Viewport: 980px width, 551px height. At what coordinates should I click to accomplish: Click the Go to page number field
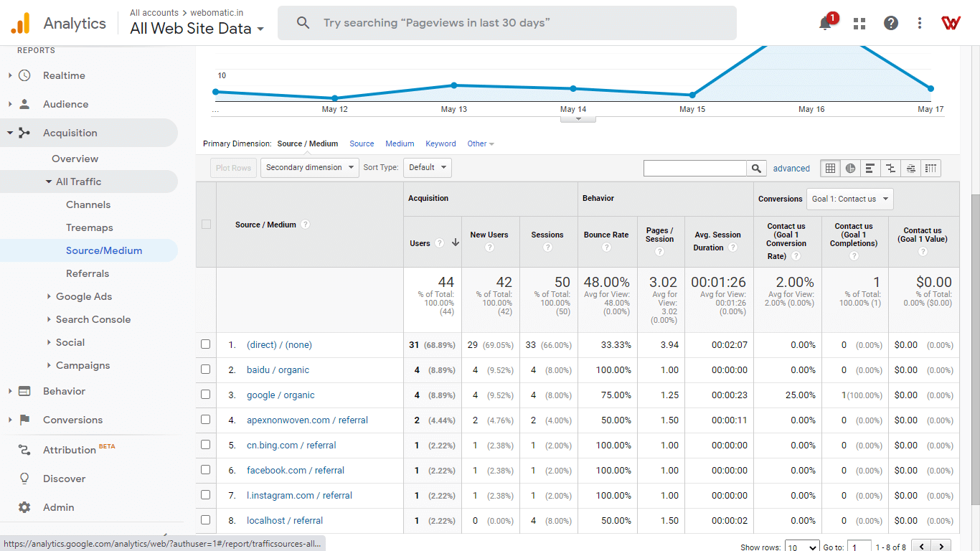pos(859,547)
